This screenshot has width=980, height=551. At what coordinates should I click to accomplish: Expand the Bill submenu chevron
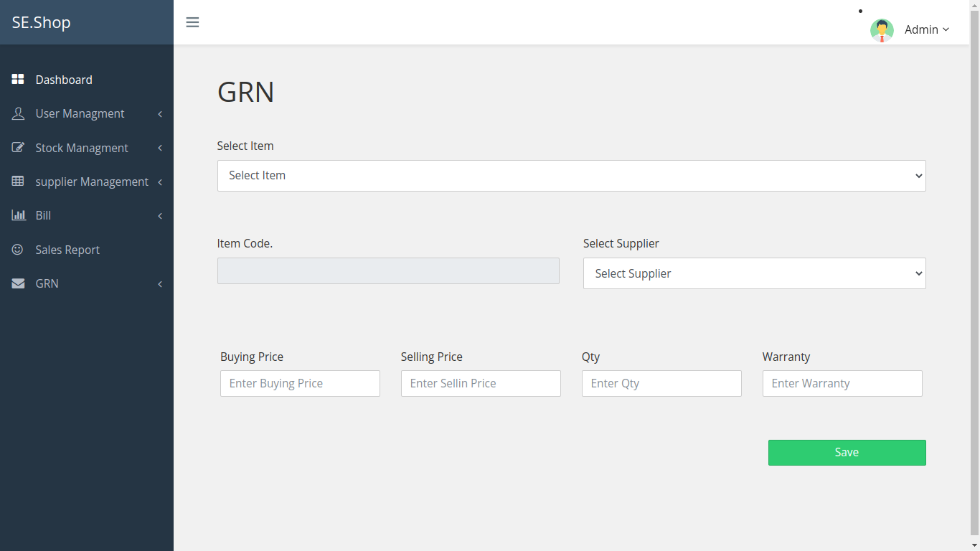pos(159,215)
